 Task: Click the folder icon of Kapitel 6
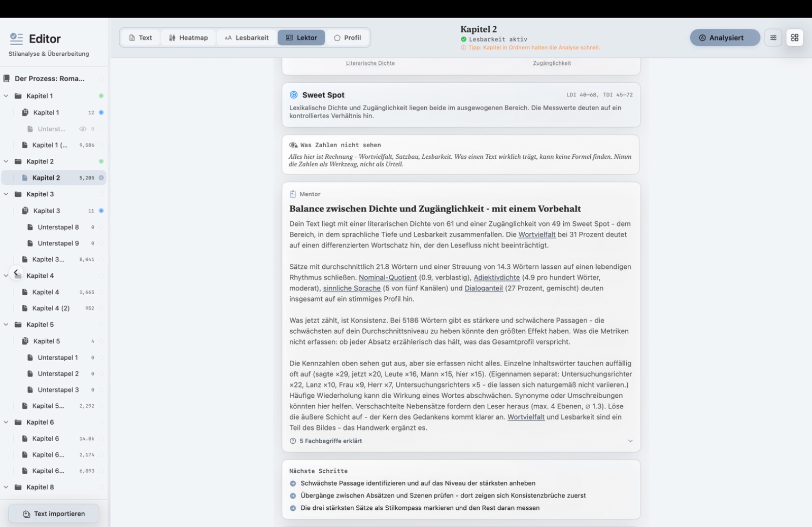pyautogui.click(x=18, y=423)
